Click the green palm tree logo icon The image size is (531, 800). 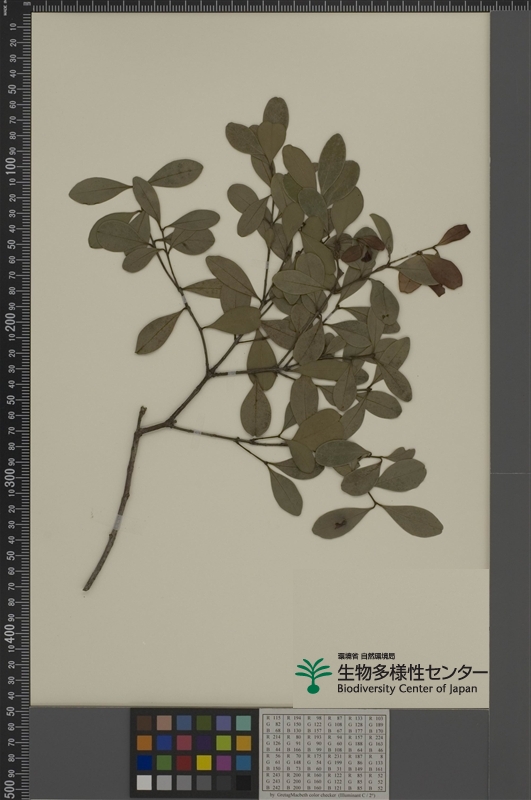click(313, 676)
